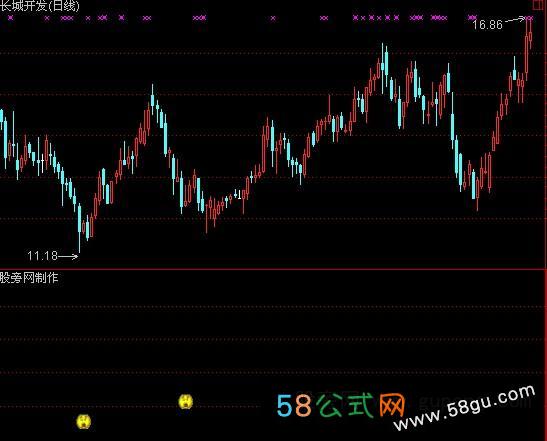Click the red divider between chart panels
547x441 pixels.
[274, 269]
